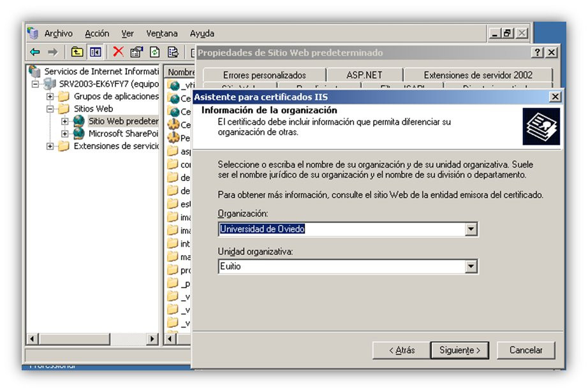588x392 pixels.
Task: Click the 'int' folder in list pane
Action: pos(172,243)
